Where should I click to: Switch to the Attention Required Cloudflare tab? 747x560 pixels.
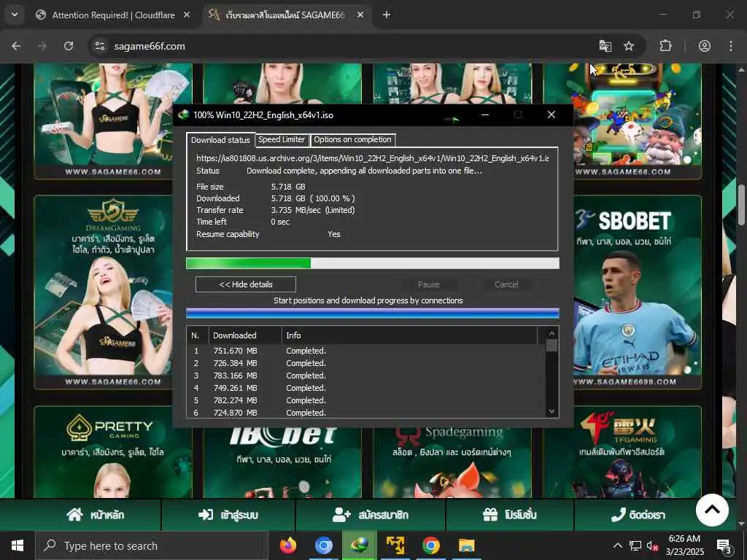[113, 15]
